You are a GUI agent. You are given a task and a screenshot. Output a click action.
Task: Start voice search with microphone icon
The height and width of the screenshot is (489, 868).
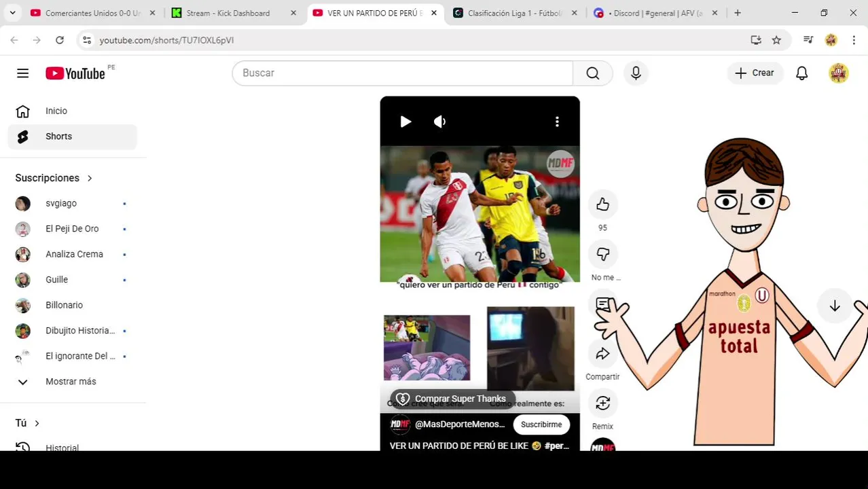pos(636,73)
